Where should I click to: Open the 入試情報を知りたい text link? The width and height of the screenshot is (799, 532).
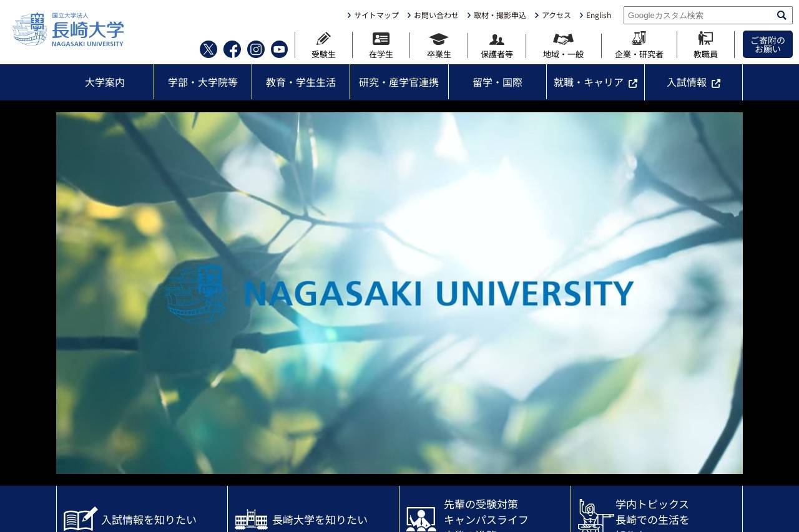point(149,520)
